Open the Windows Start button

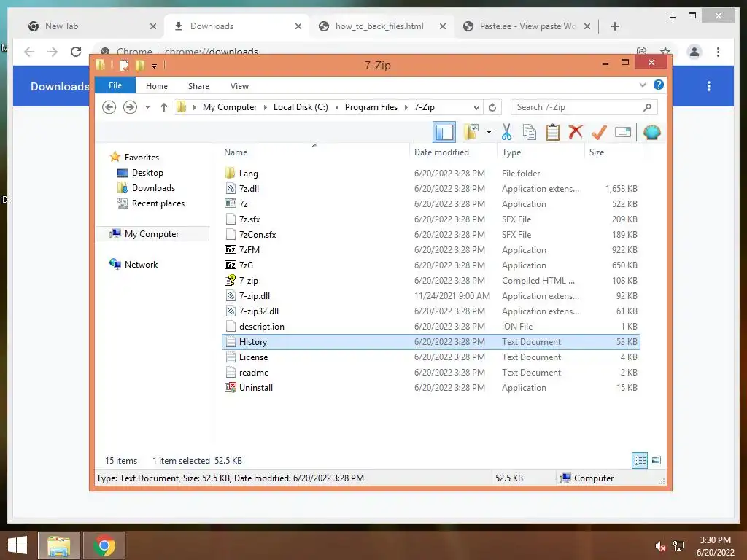coord(18,545)
